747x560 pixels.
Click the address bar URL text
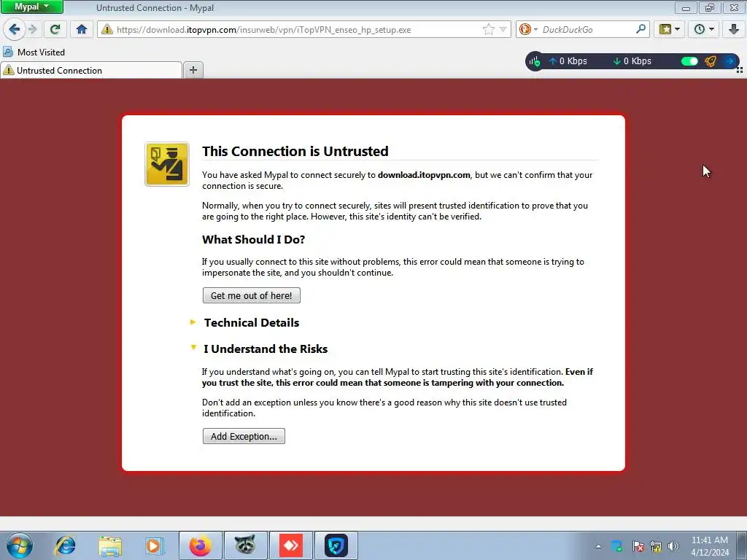(263, 29)
